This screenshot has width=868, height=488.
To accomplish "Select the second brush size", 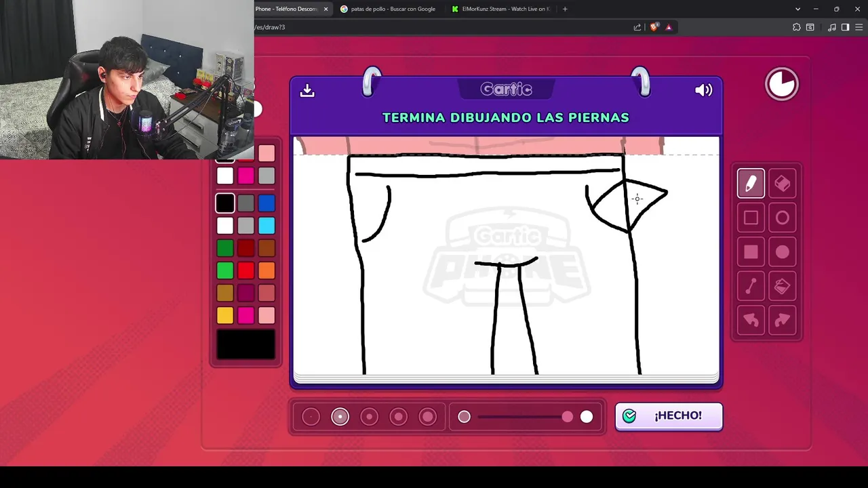I will click(x=340, y=417).
